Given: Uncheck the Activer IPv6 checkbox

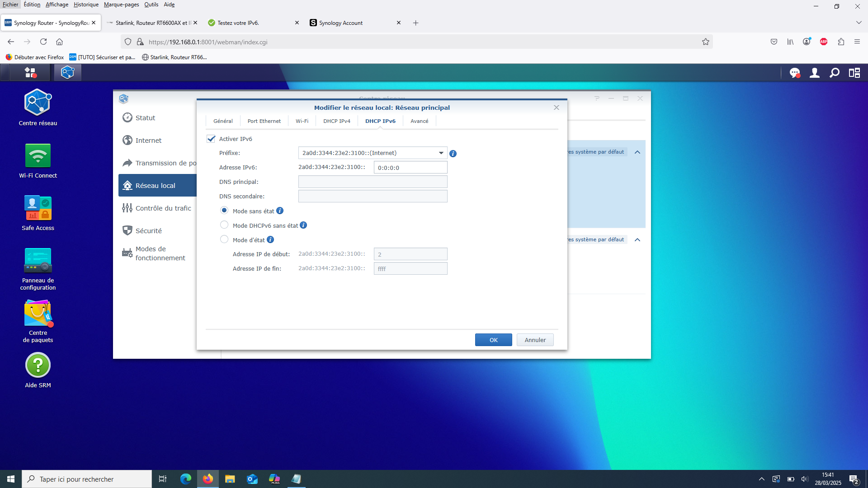Looking at the screenshot, I should pos(211,139).
